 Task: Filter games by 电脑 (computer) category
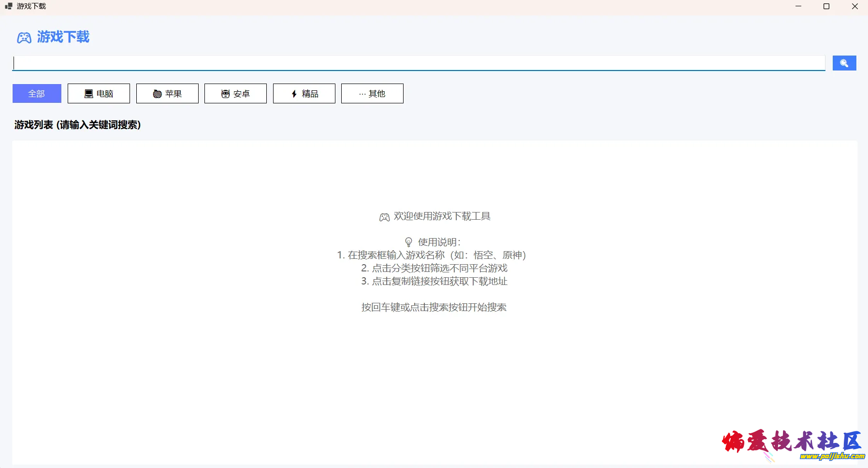(x=99, y=94)
